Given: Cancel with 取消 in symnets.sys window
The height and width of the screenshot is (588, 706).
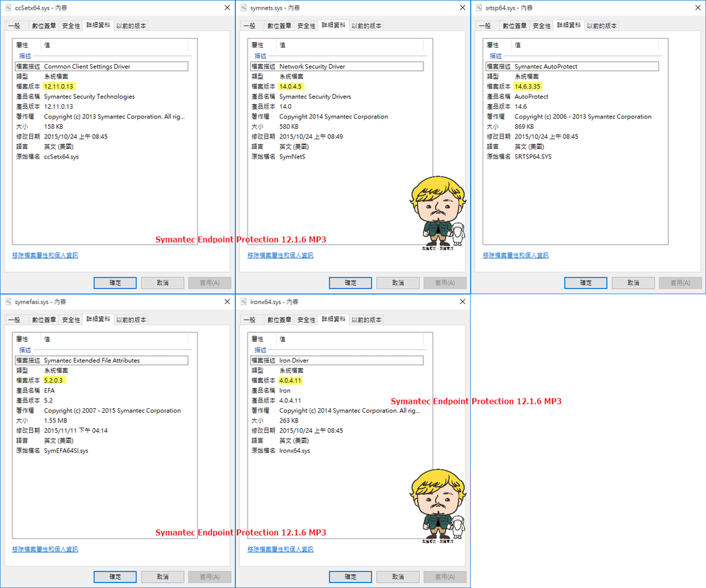Looking at the screenshot, I should click(398, 283).
